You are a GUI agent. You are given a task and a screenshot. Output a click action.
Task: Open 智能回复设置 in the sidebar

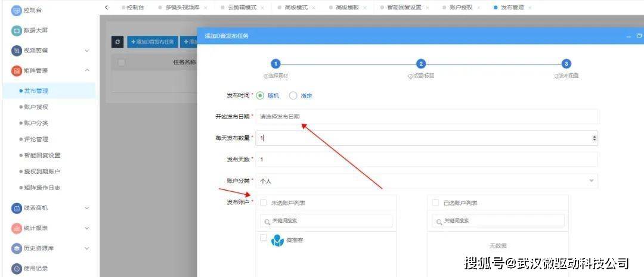42,155
